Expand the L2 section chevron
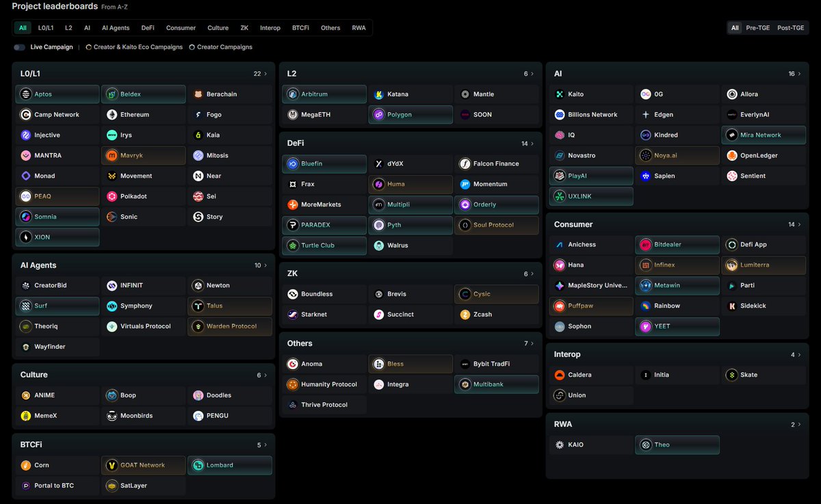The width and height of the screenshot is (821, 504). point(532,74)
